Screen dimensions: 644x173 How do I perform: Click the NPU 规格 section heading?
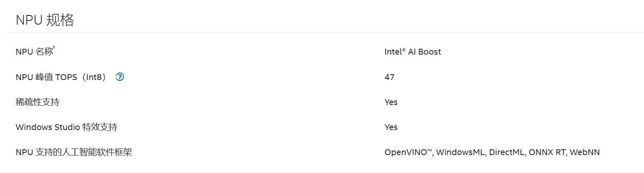pyautogui.click(x=45, y=20)
